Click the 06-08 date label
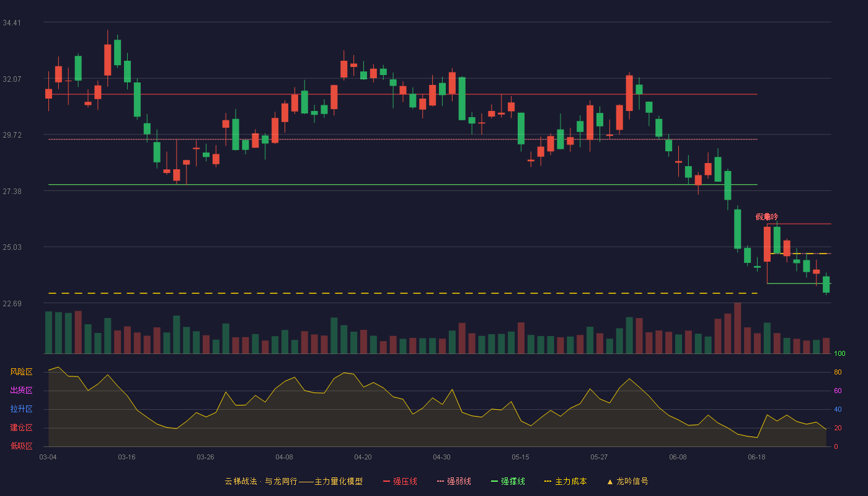The height and width of the screenshot is (496, 868). pyautogui.click(x=678, y=457)
